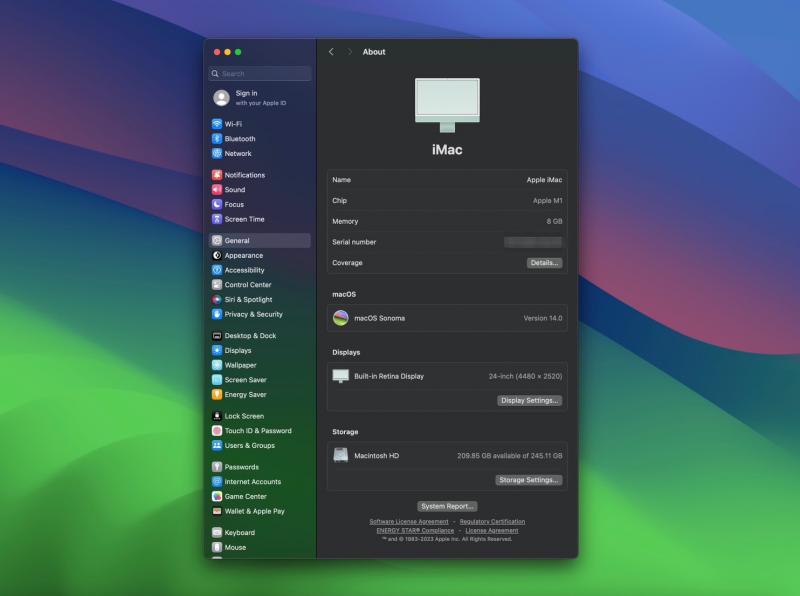Viewport: 800px width, 596px height.
Task: Open Screen Time hourglass icon
Action: pos(217,219)
